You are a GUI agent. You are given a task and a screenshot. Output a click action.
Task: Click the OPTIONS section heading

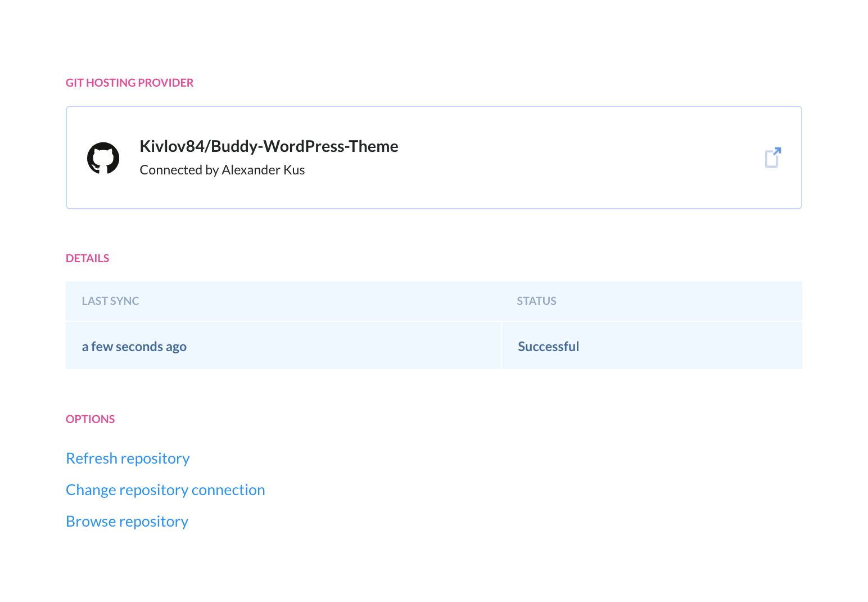tap(90, 419)
